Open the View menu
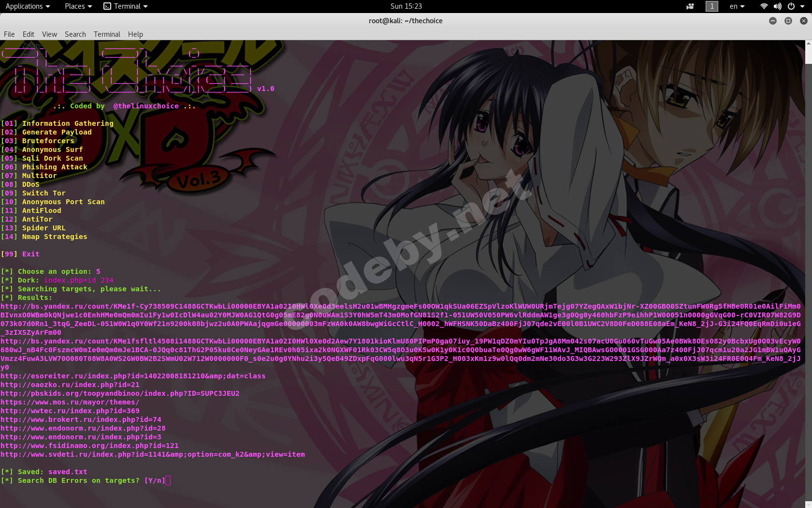 click(x=49, y=34)
